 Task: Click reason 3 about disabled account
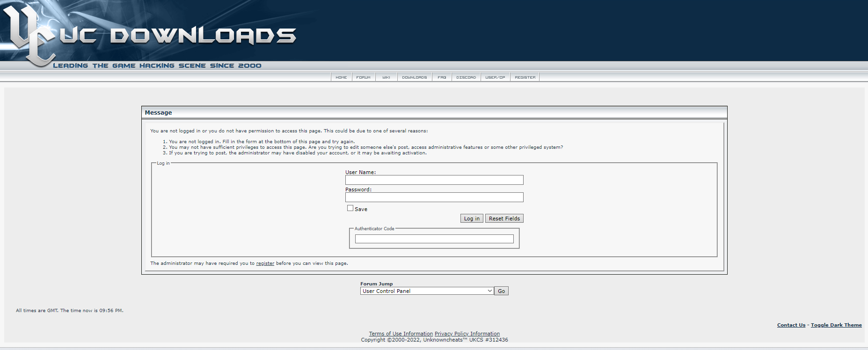coord(298,153)
